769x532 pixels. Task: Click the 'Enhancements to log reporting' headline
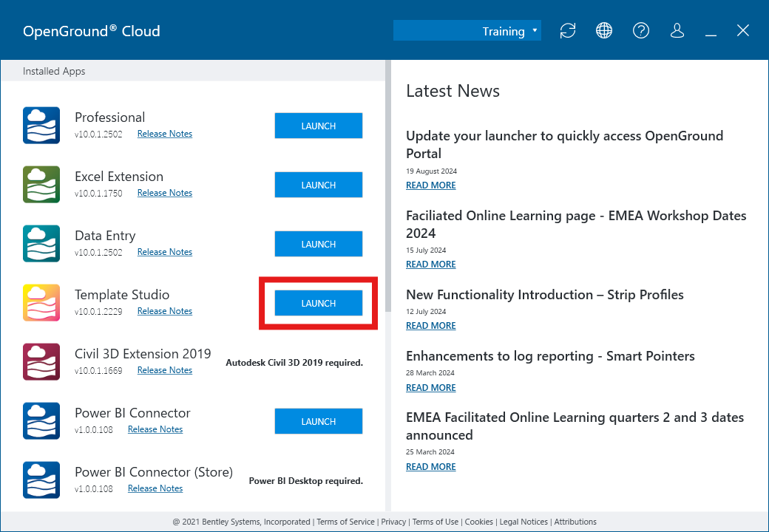[550, 356]
